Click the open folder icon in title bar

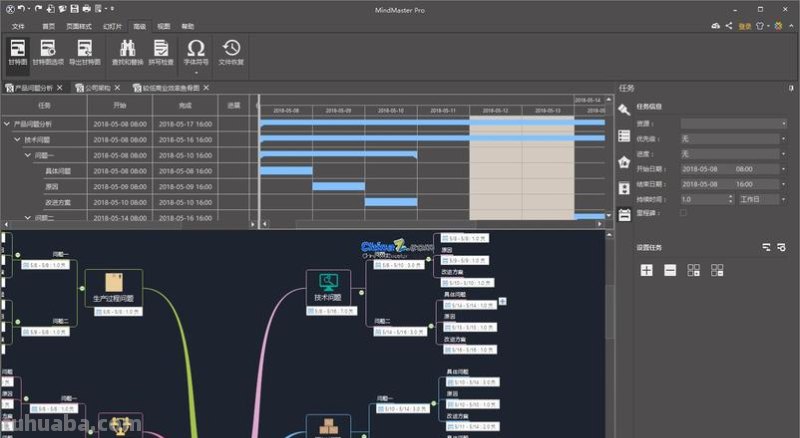coord(62,9)
